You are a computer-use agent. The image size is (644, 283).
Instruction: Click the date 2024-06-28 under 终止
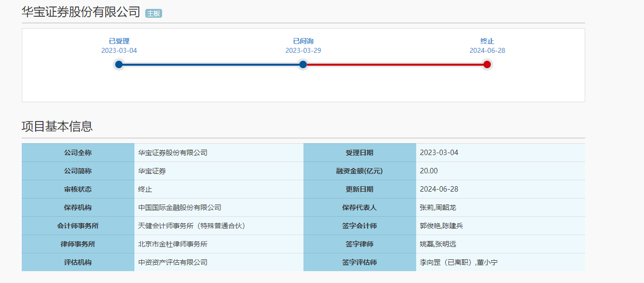tap(487, 50)
